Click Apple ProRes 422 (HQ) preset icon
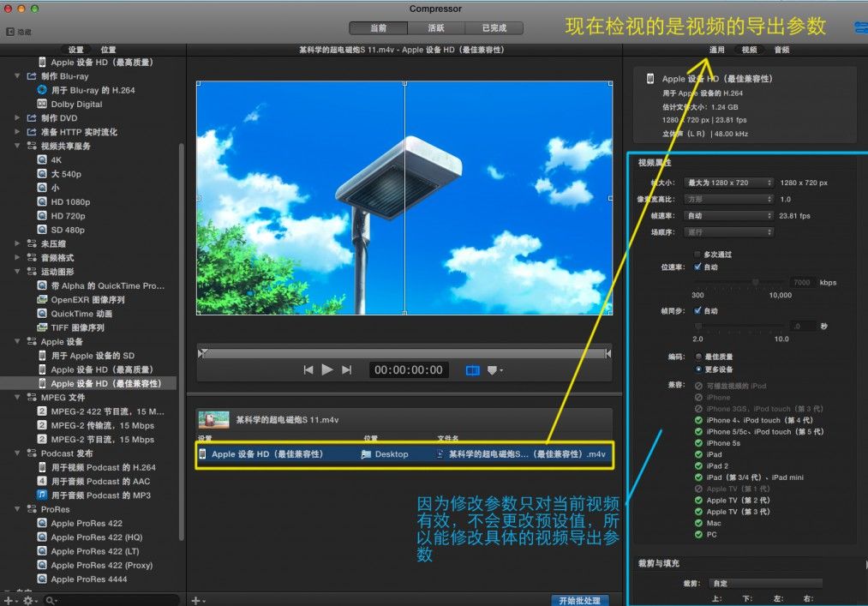 [42, 537]
